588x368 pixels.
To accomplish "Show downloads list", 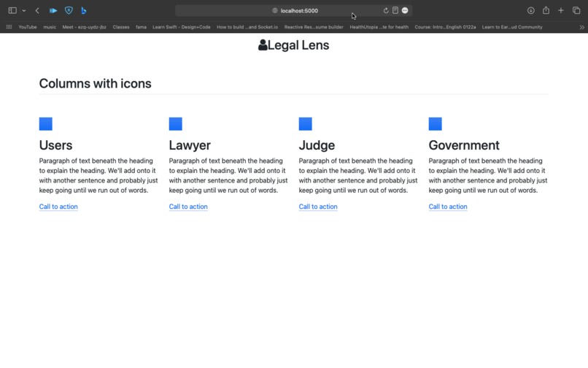I will click(530, 10).
